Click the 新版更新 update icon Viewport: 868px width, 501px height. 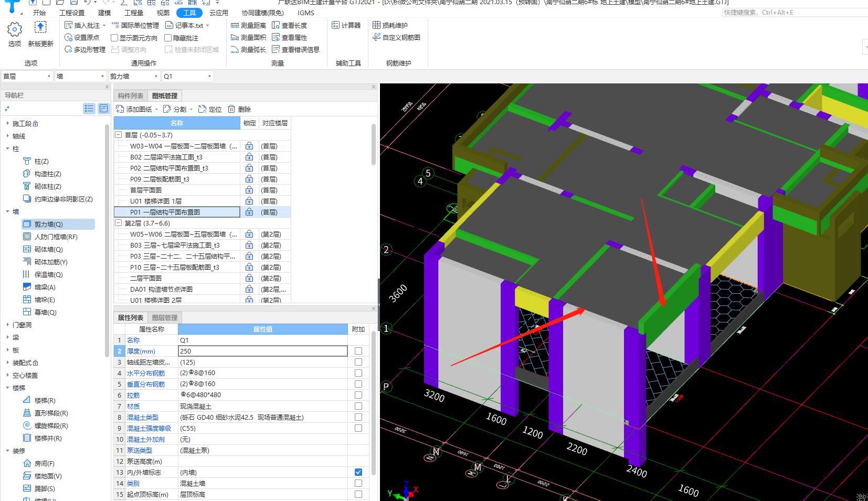pyautogui.click(x=40, y=28)
